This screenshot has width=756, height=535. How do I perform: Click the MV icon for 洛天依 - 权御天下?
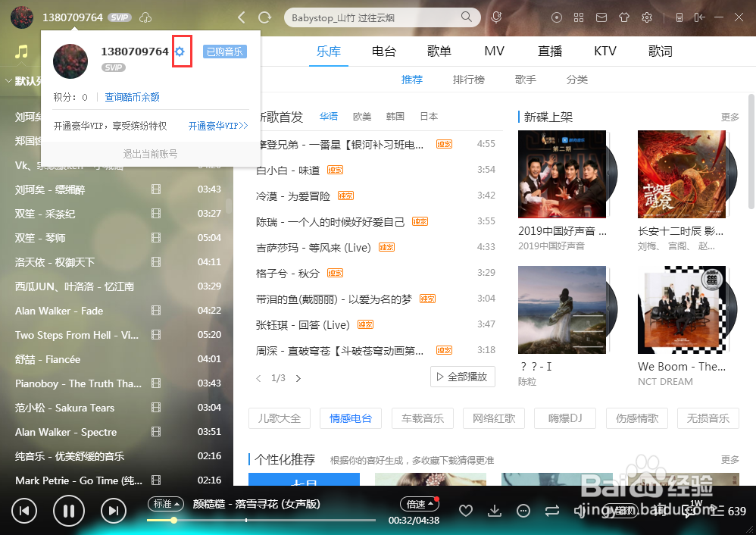pyautogui.click(x=156, y=262)
